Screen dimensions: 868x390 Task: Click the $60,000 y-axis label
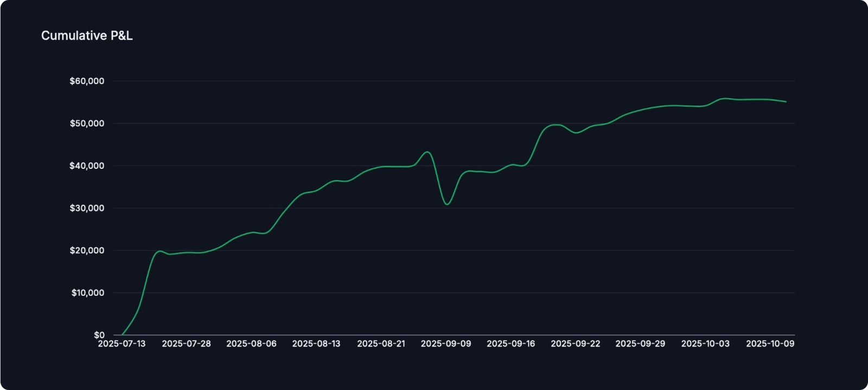click(87, 81)
